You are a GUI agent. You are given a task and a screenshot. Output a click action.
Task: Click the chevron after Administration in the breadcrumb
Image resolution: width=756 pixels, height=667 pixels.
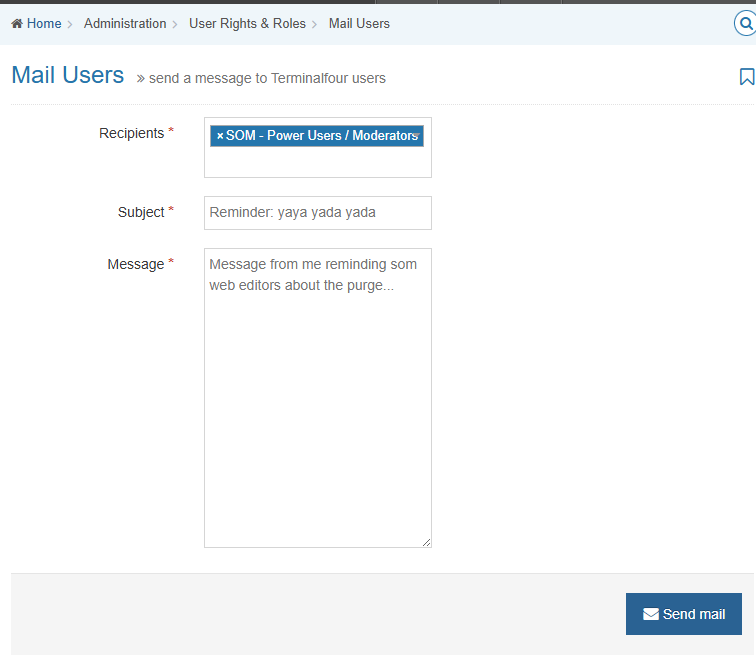175,24
